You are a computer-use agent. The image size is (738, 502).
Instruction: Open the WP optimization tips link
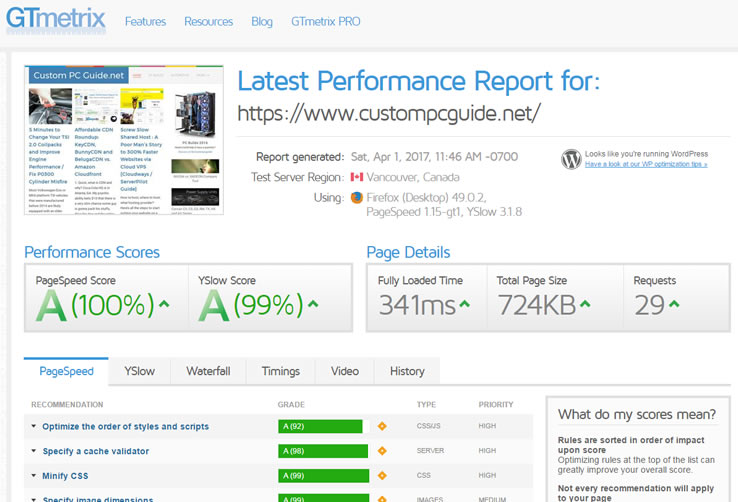click(x=646, y=164)
